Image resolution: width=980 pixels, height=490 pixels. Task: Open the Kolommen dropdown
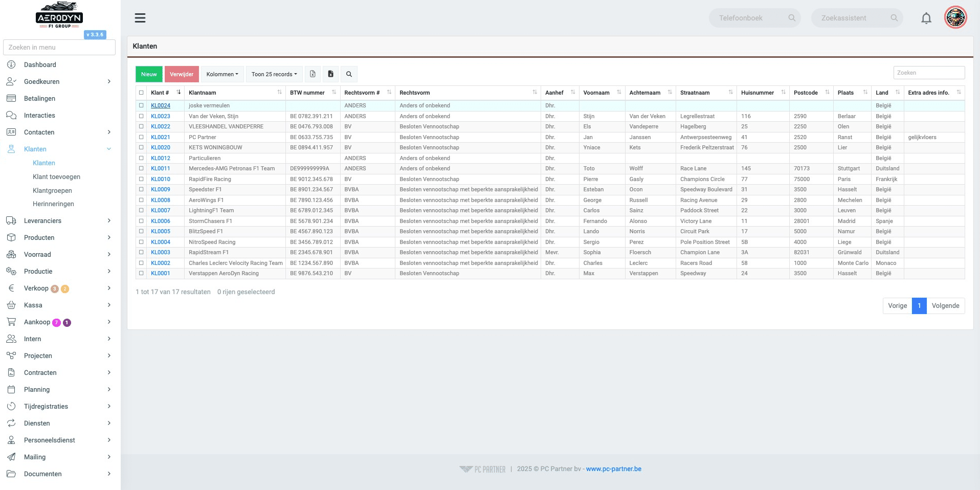pyautogui.click(x=222, y=74)
